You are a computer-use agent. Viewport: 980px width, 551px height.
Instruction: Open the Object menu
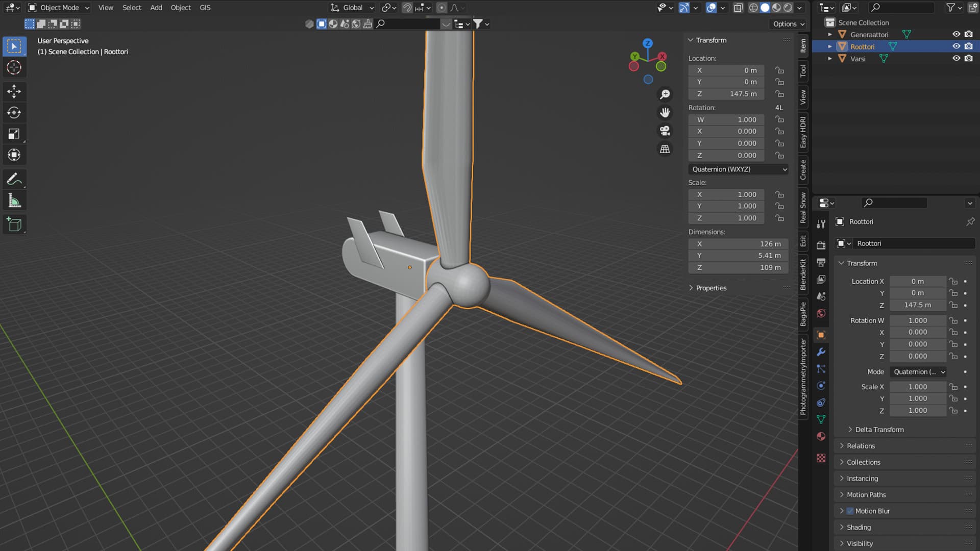pos(181,8)
